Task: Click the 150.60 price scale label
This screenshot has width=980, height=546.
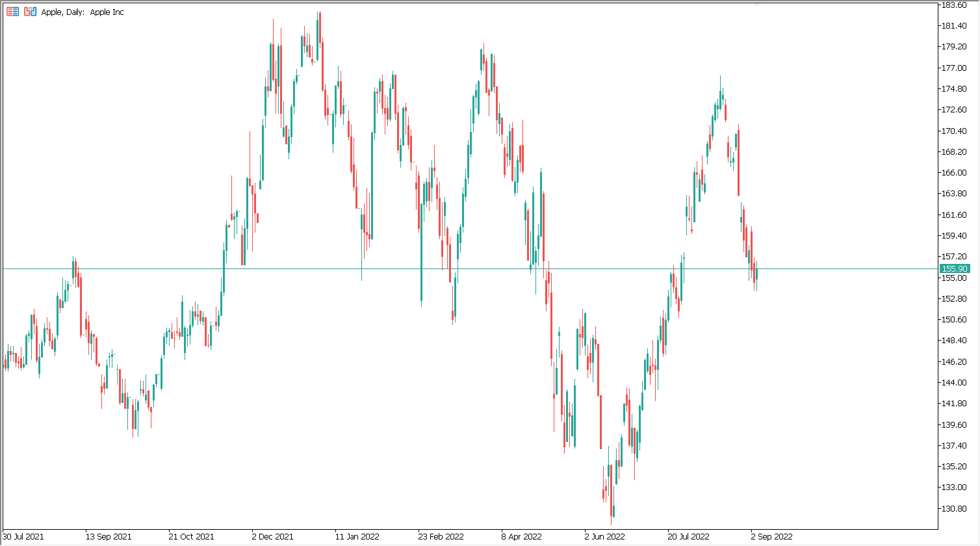Action: pyautogui.click(x=955, y=319)
